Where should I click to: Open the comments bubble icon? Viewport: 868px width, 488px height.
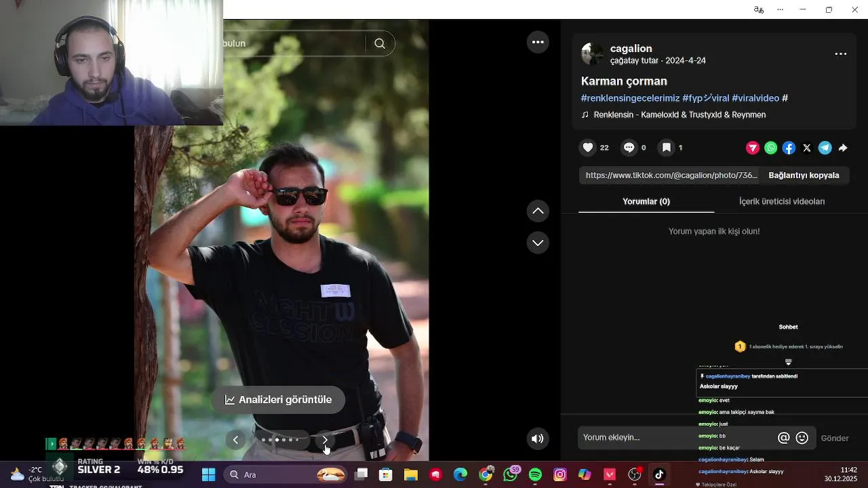click(629, 148)
